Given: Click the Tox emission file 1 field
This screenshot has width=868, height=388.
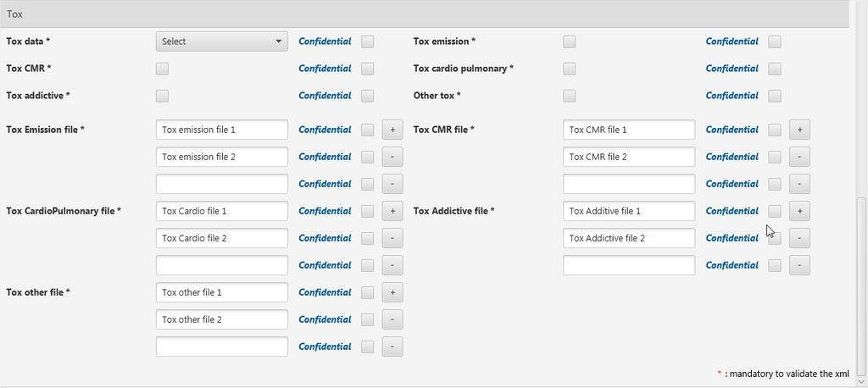Looking at the screenshot, I should click(222, 130).
